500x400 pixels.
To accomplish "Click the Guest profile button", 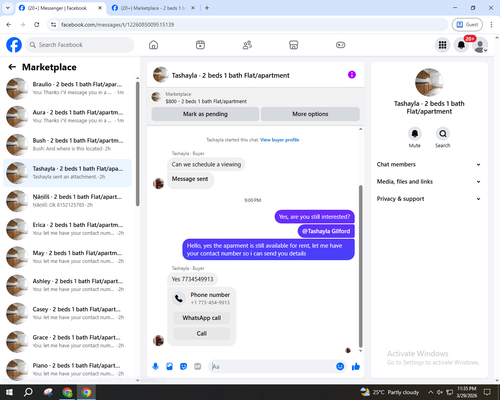I will coord(467,25).
